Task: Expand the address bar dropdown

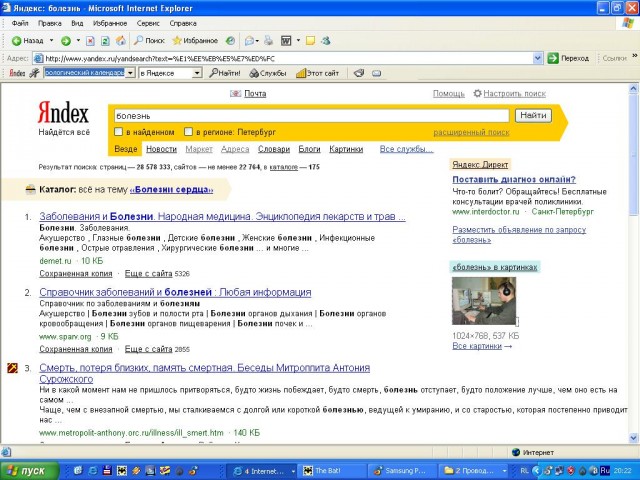Action: 538,58
